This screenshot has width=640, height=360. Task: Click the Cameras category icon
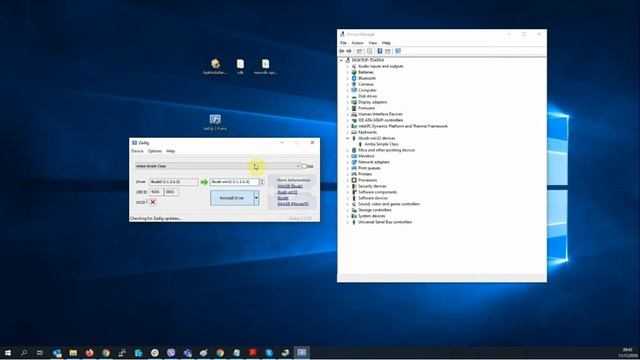pos(354,84)
